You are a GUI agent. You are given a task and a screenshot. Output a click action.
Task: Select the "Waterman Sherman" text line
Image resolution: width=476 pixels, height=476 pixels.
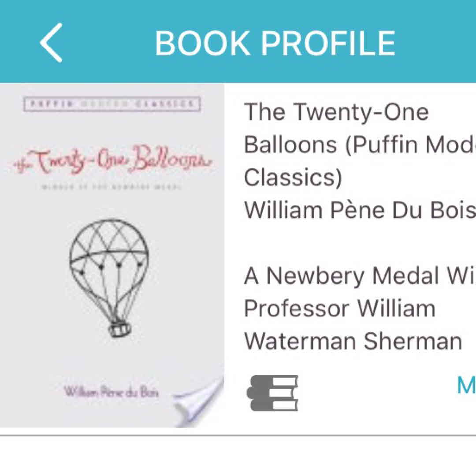tap(353, 341)
